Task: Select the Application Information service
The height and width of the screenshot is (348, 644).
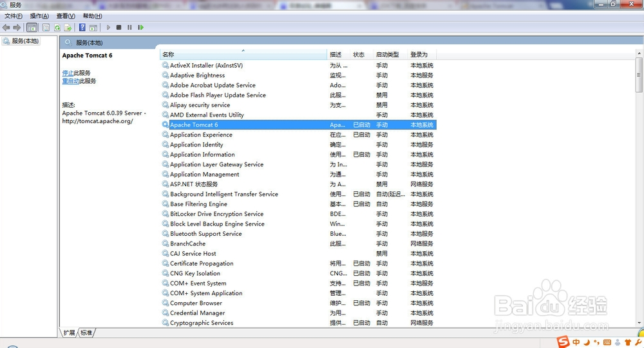Action: (298, 155)
